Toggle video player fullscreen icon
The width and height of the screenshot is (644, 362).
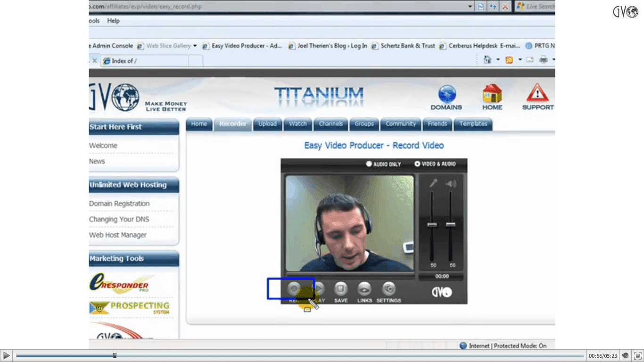[638, 356]
